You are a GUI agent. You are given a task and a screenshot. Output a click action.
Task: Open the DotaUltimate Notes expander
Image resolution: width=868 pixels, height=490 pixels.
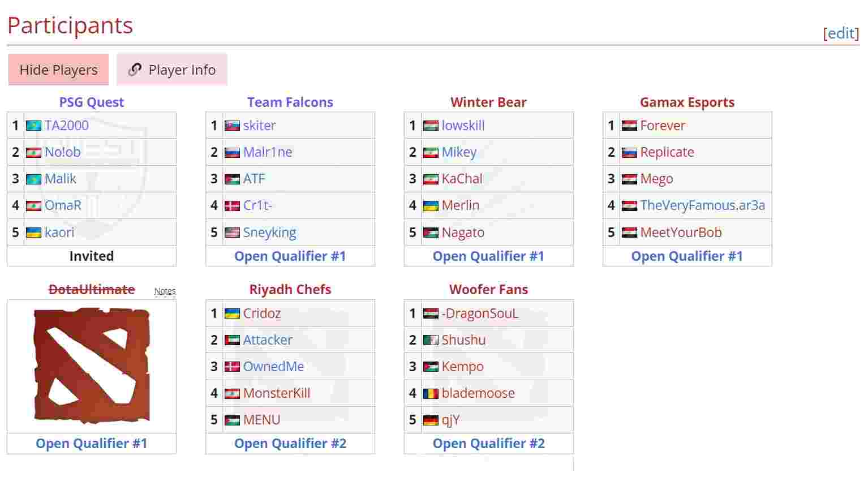pyautogui.click(x=165, y=291)
